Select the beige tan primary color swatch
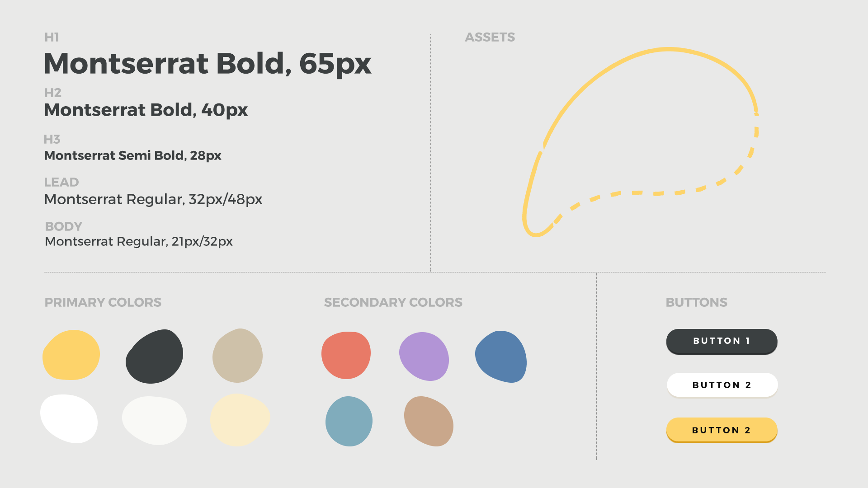Image resolution: width=868 pixels, height=488 pixels. pos(237,356)
